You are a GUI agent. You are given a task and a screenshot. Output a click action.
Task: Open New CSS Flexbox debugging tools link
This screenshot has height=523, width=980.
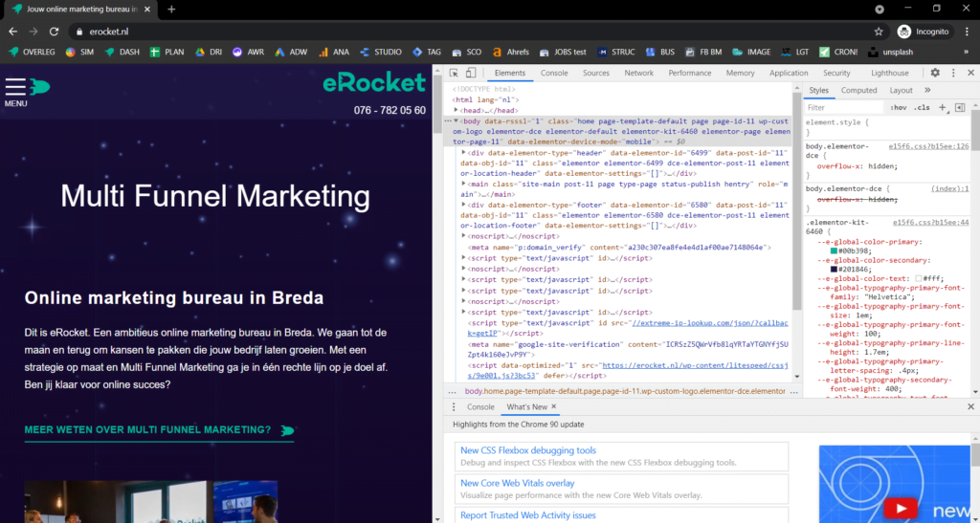pyautogui.click(x=528, y=450)
